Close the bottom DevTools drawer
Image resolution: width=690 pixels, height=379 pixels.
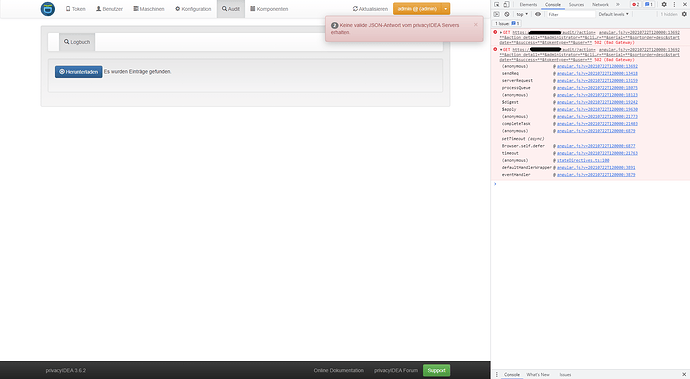click(684, 375)
